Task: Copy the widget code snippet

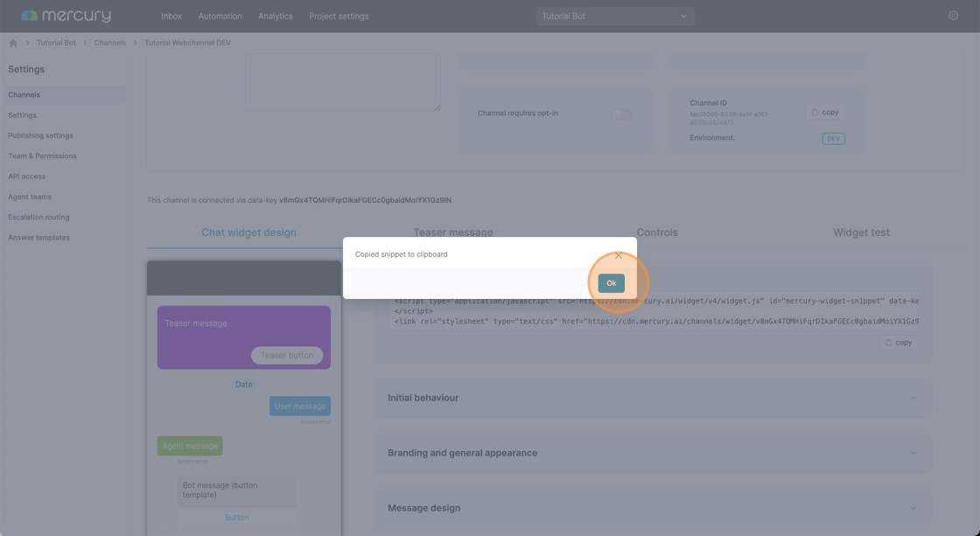Action: pos(898,343)
